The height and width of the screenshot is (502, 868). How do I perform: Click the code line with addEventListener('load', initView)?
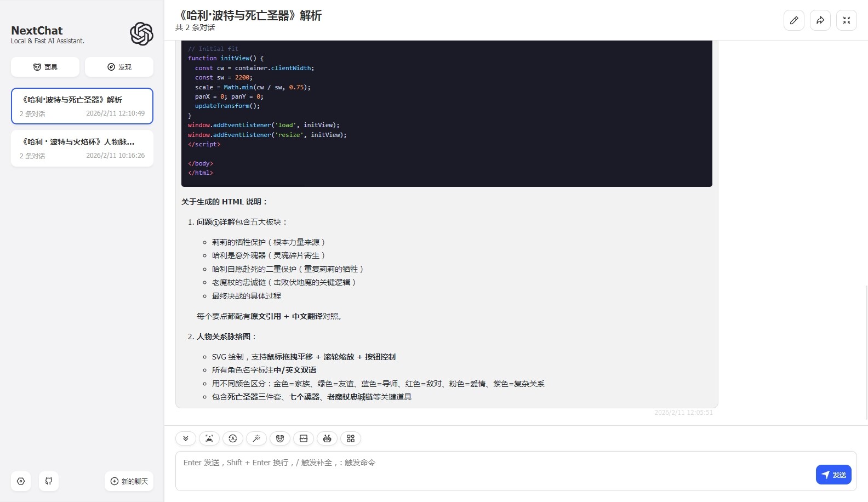click(264, 125)
